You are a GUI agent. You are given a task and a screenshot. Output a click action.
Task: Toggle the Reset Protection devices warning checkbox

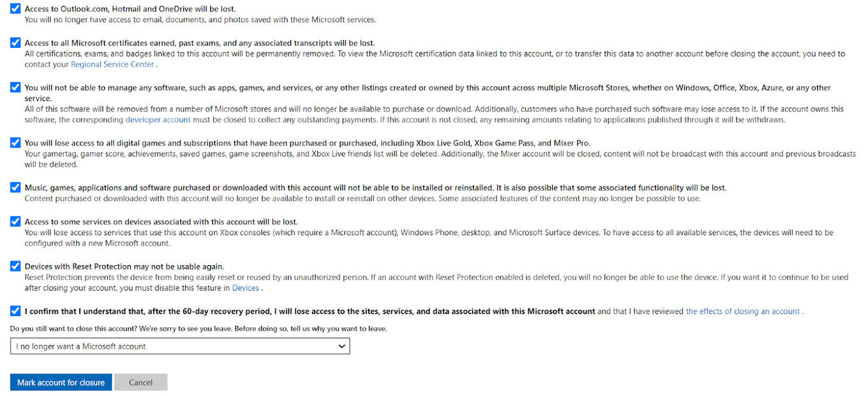click(15, 266)
